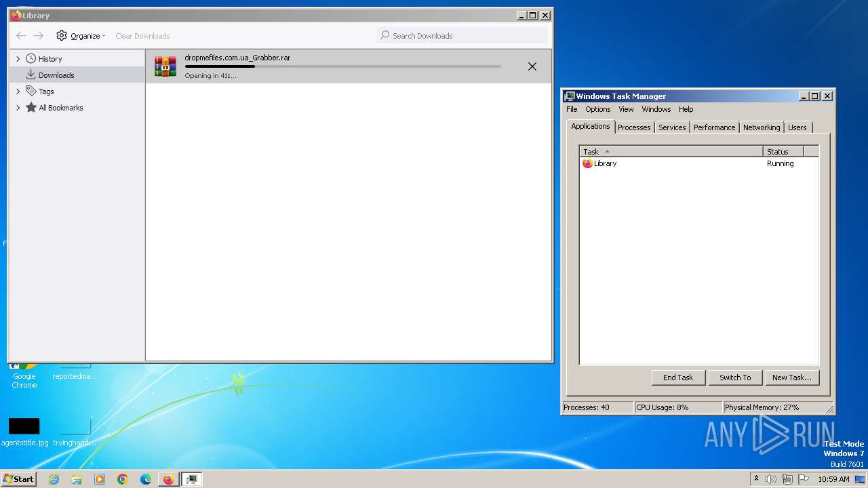Select Downloads in the sidebar
This screenshot has height=488, width=868.
56,75
